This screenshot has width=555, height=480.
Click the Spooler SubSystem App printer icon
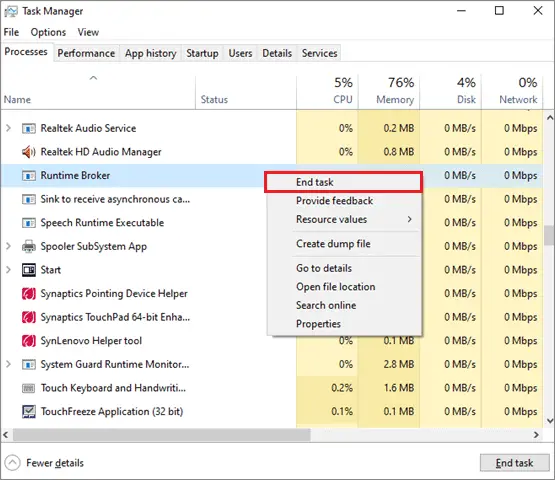(29, 246)
